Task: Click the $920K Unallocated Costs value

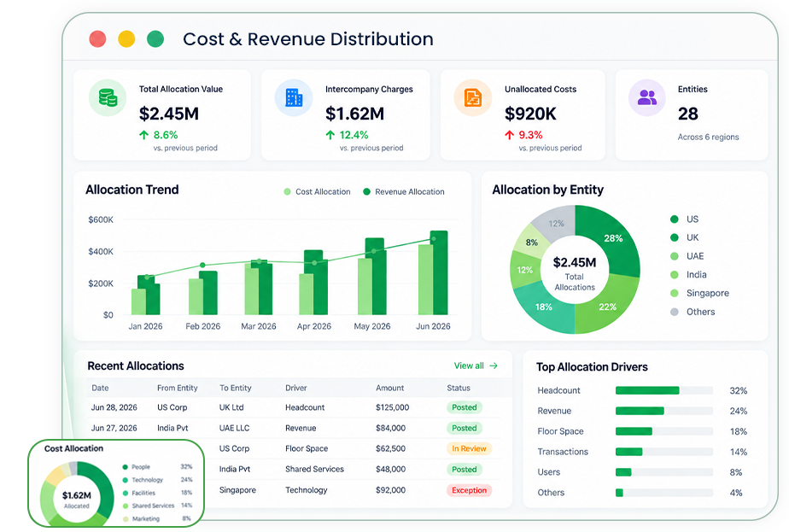Action: pyautogui.click(x=530, y=114)
